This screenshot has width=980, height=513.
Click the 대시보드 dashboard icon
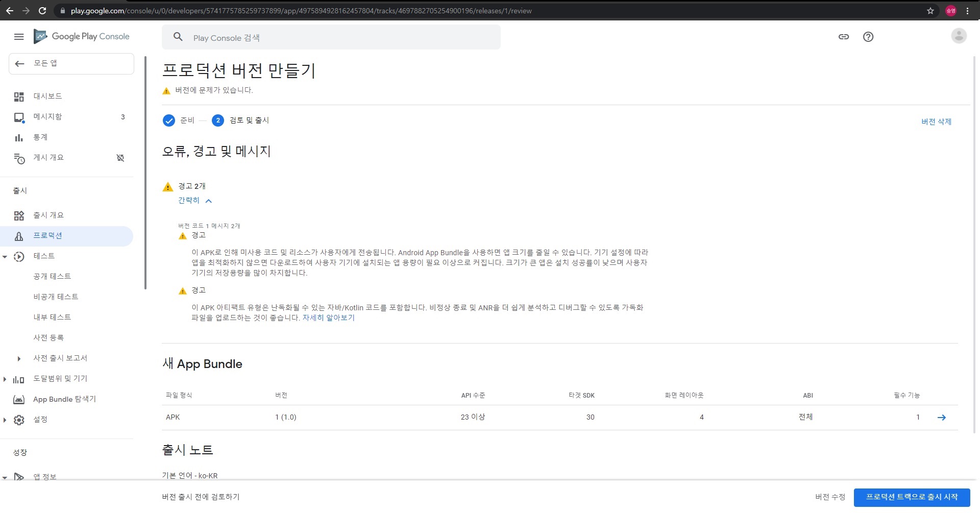(x=19, y=96)
